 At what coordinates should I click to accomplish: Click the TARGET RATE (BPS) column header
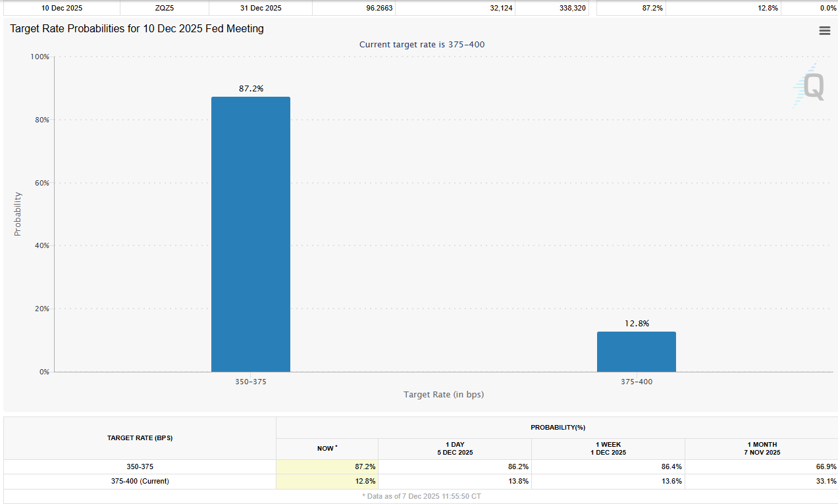(x=140, y=438)
